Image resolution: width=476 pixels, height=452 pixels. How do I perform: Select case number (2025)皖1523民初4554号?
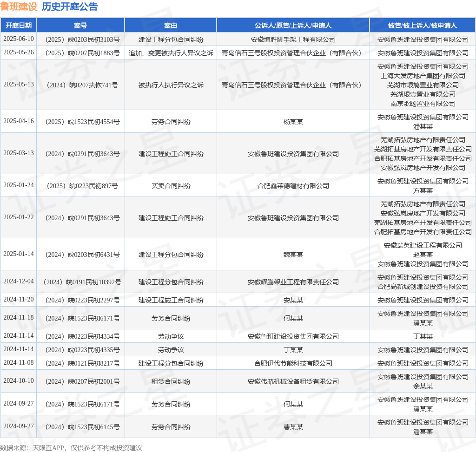[82, 122]
